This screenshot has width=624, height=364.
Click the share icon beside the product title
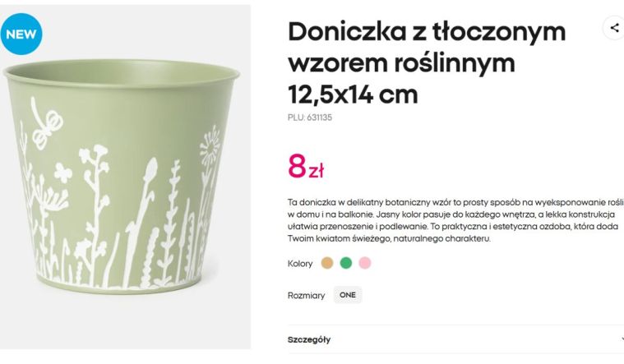(614, 28)
